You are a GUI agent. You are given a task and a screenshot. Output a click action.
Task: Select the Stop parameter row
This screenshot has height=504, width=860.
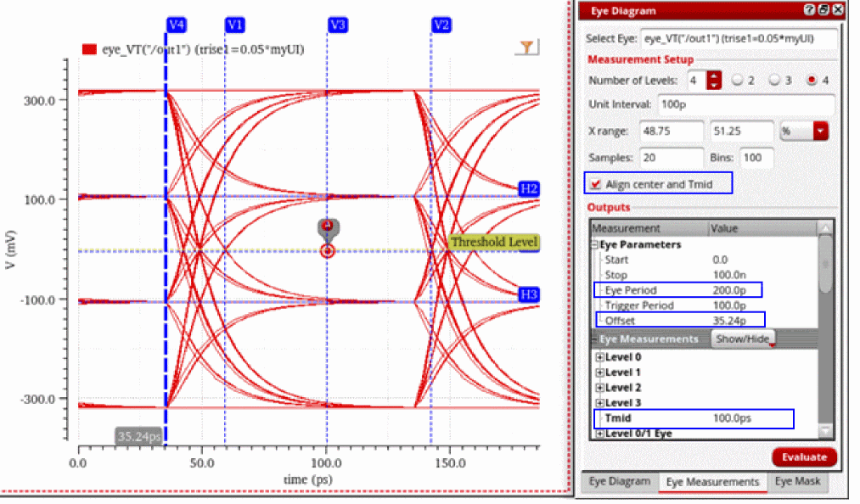705,275
